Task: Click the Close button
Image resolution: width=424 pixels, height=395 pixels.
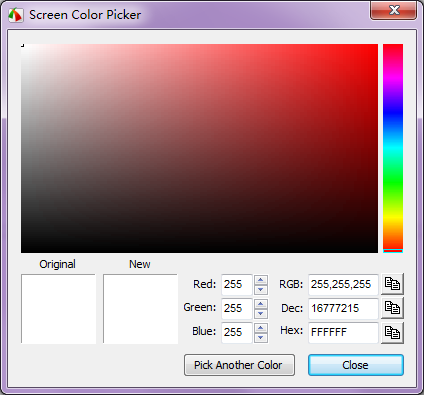Action: 356,365
